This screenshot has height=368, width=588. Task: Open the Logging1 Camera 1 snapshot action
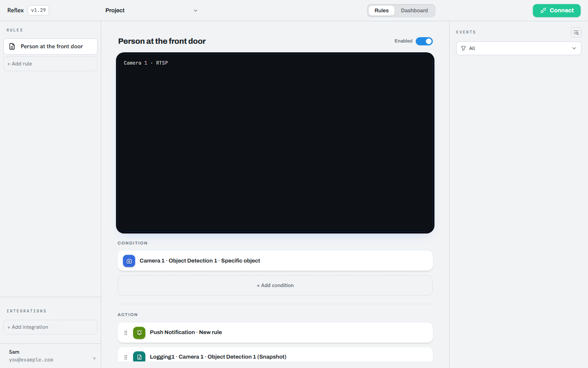275,355
